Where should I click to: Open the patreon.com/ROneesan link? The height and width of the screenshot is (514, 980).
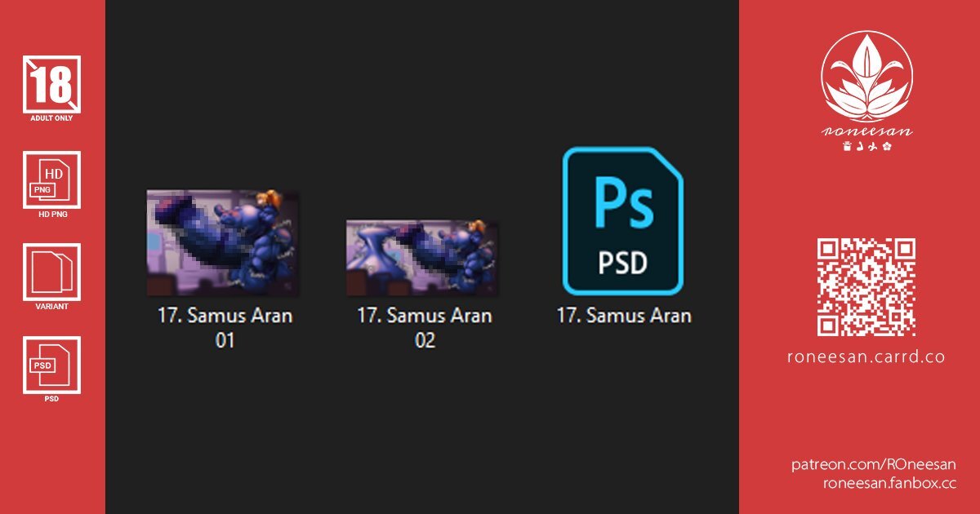tap(874, 464)
